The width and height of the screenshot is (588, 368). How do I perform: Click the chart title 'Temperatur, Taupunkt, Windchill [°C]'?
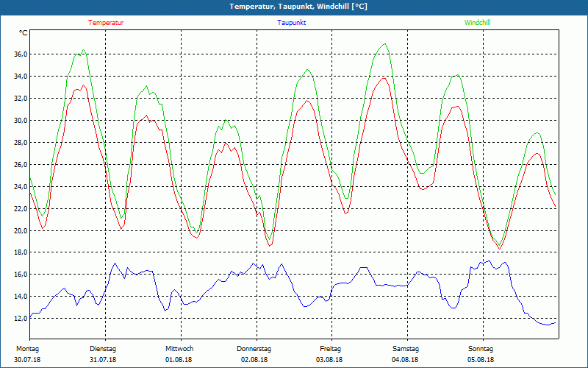click(x=298, y=7)
